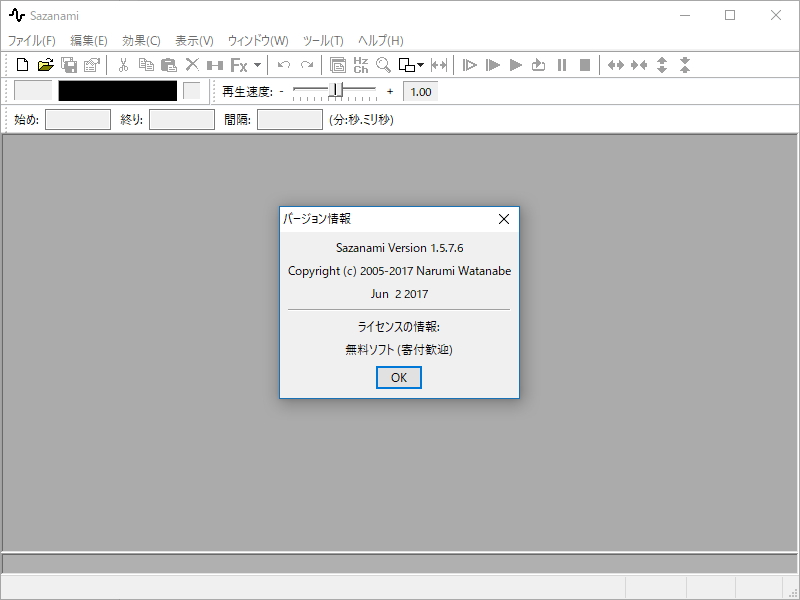Click OK in the バージョン情報 dialog

pos(399,378)
